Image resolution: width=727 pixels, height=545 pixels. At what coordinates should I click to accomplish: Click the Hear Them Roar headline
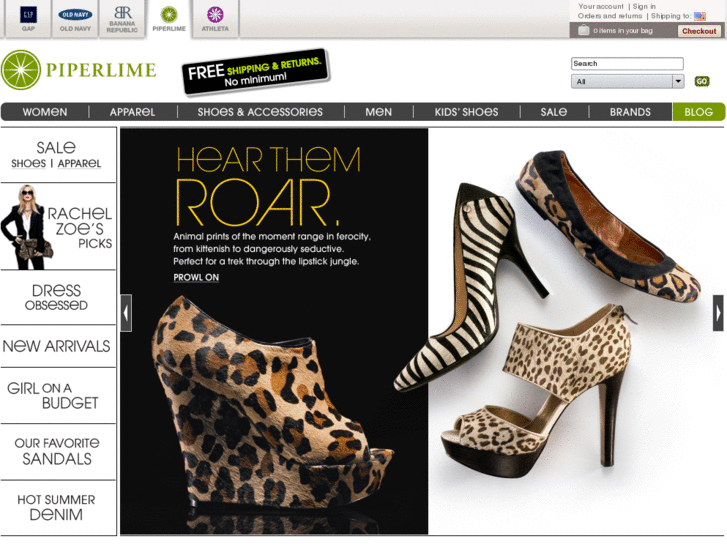(268, 186)
